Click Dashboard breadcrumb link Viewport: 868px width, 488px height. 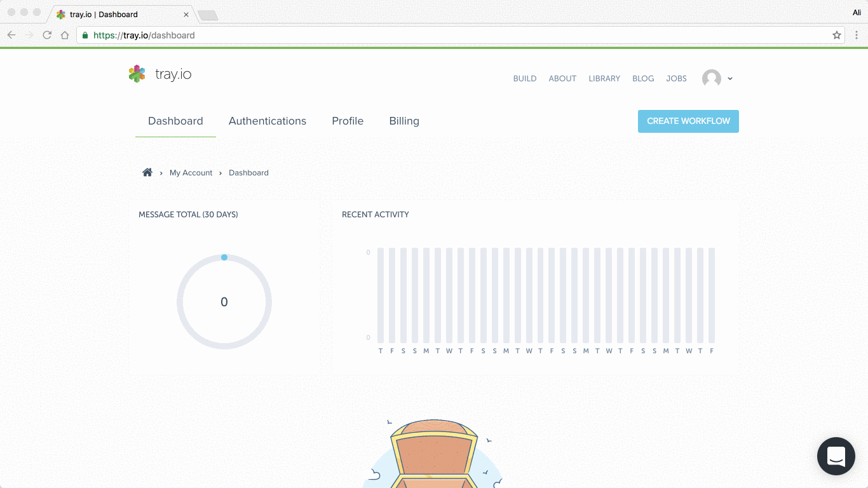[248, 173]
